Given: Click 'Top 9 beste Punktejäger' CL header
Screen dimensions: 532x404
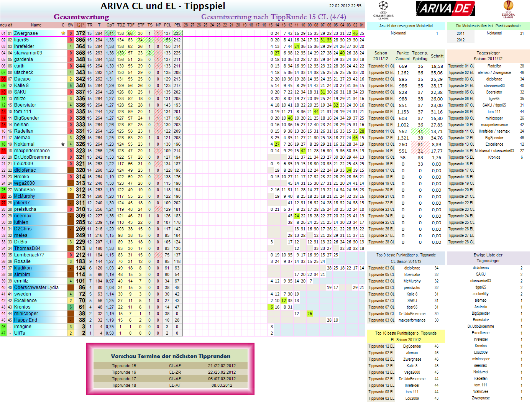Looking at the screenshot, I should 406,258.
